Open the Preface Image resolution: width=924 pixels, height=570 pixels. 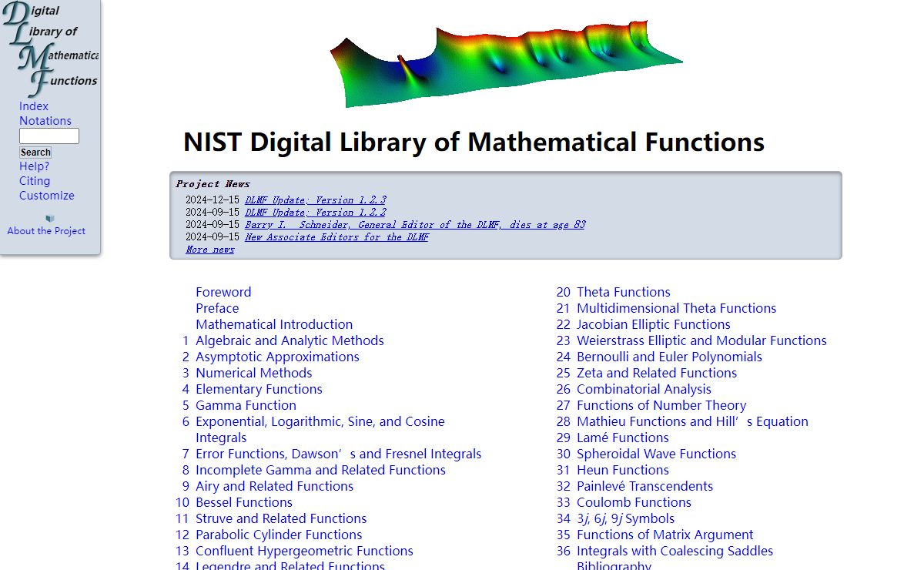tap(217, 308)
